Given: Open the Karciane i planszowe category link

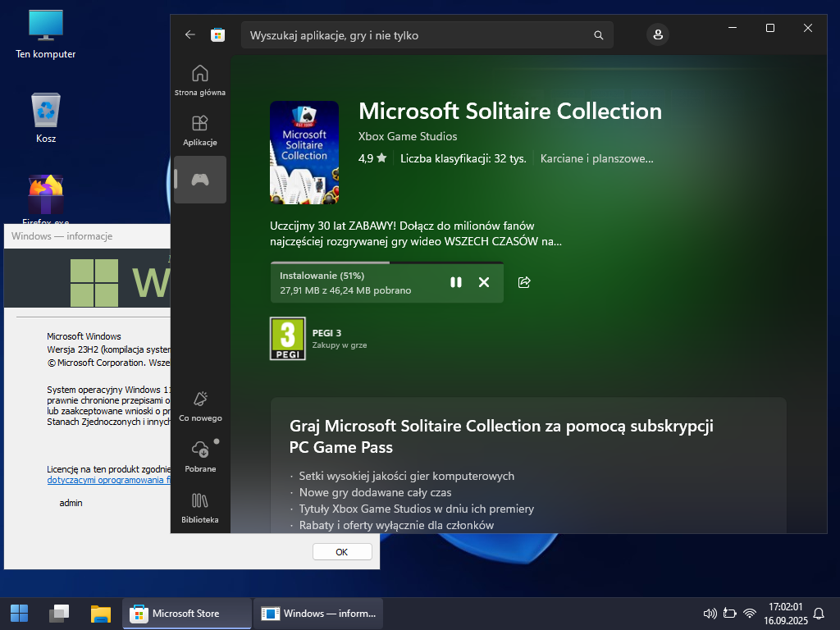Looking at the screenshot, I should click(x=596, y=158).
